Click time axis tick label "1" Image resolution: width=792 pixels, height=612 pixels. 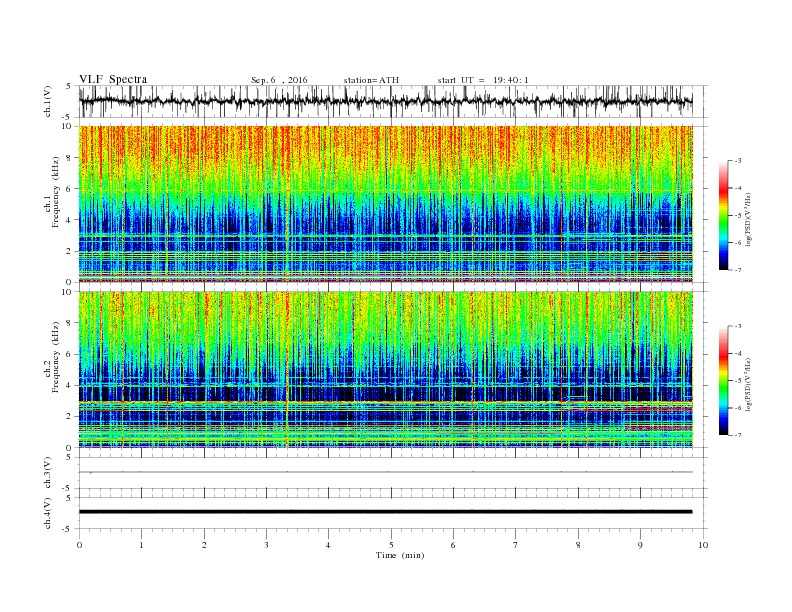click(x=141, y=545)
